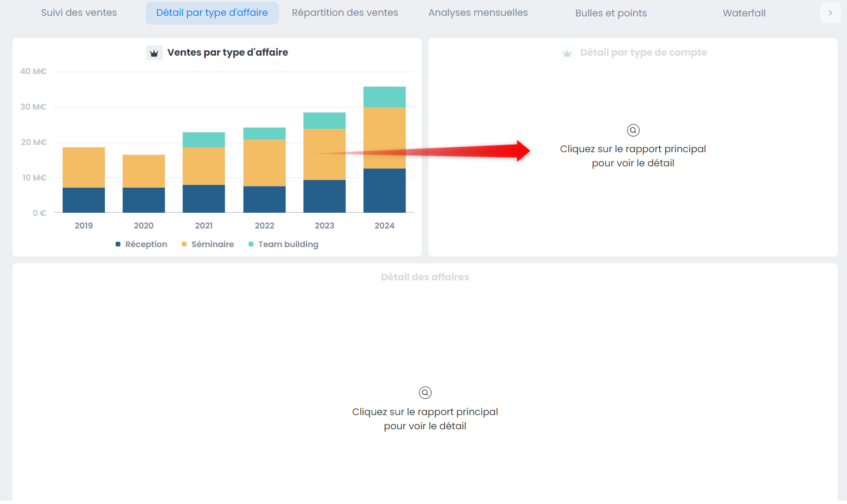Screen dimensions: 847x504
Task: Toggle the Réception series in the legend
Action: tap(146, 244)
